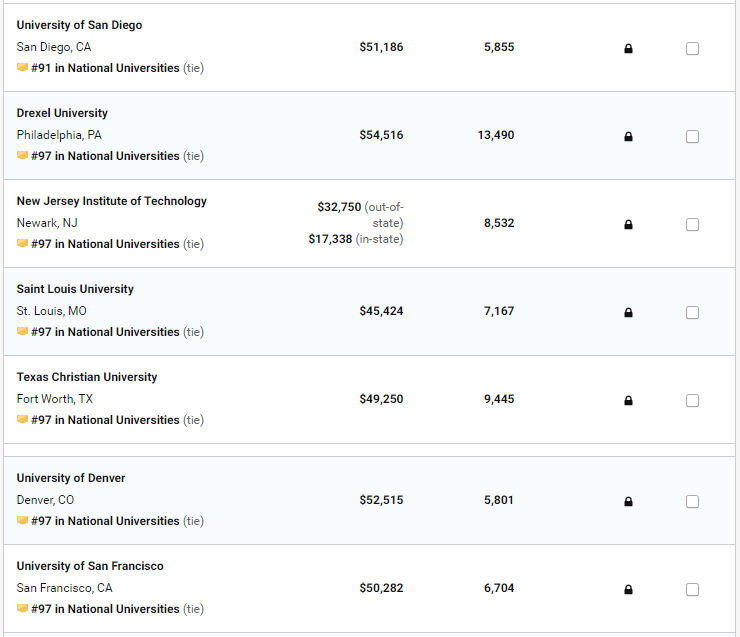Open the Drexel University profile link
Image resolution: width=740 pixels, height=637 pixels.
tap(62, 113)
